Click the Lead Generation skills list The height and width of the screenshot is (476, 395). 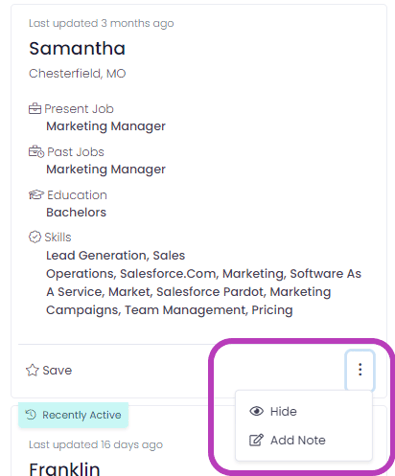[204, 283]
